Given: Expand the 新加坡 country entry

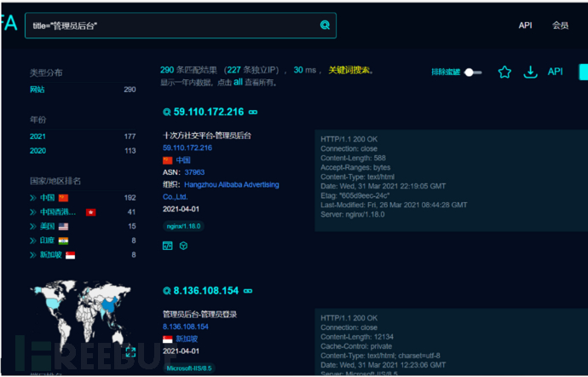Looking at the screenshot, I should (x=34, y=255).
